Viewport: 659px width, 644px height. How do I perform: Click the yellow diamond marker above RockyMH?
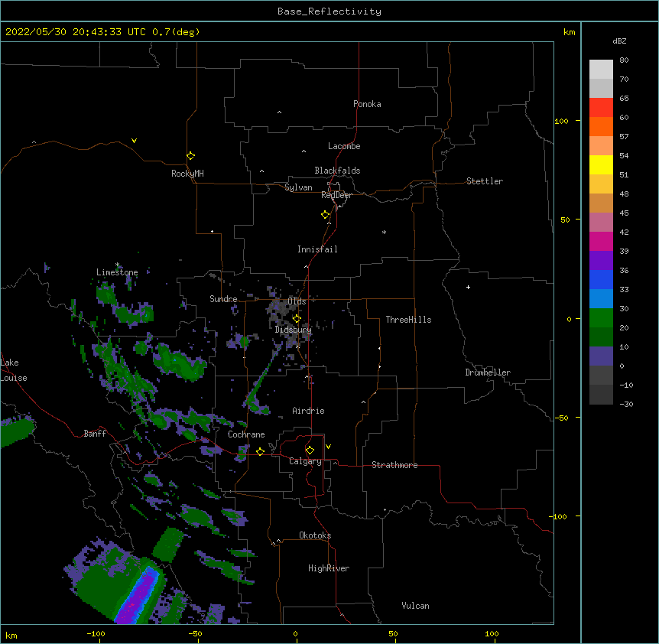click(190, 156)
